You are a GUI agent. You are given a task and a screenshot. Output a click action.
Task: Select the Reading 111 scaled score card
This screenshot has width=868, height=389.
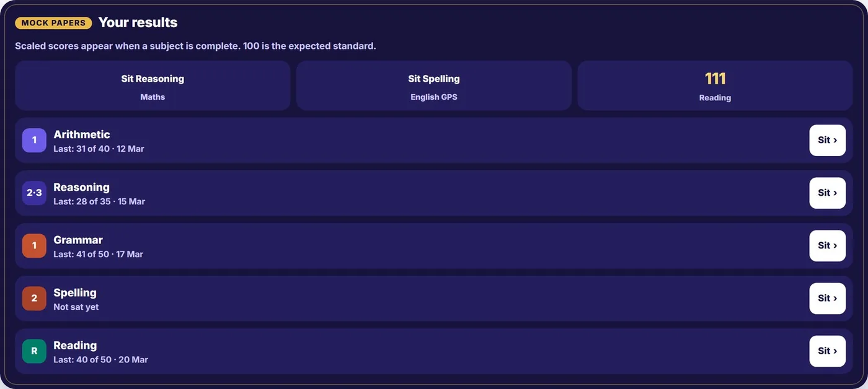(x=715, y=85)
